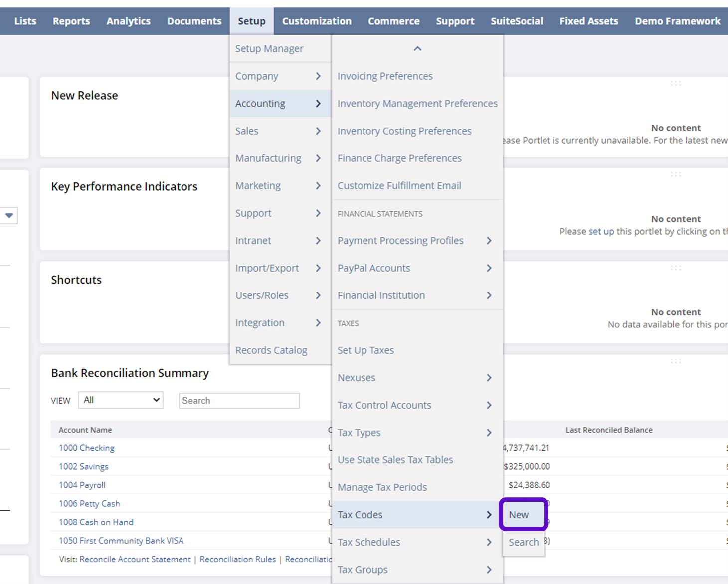Image resolution: width=728 pixels, height=584 pixels.
Task: Open the 1000 Checking account link
Action: pos(87,448)
